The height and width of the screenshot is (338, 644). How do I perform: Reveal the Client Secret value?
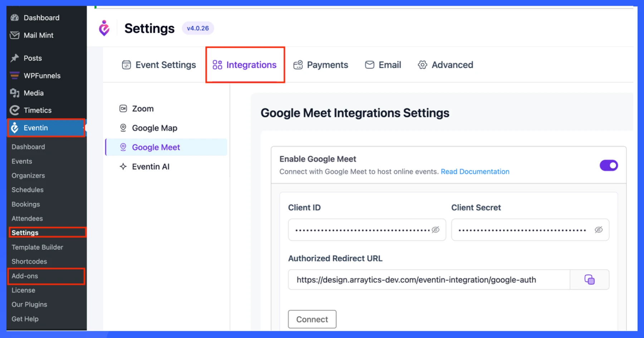coord(599,230)
